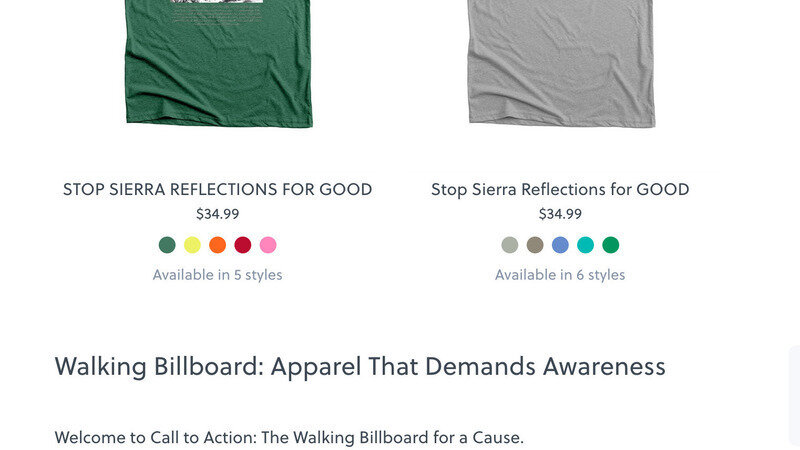Choose the pink color swatch
The height and width of the screenshot is (450, 800).
(268, 245)
